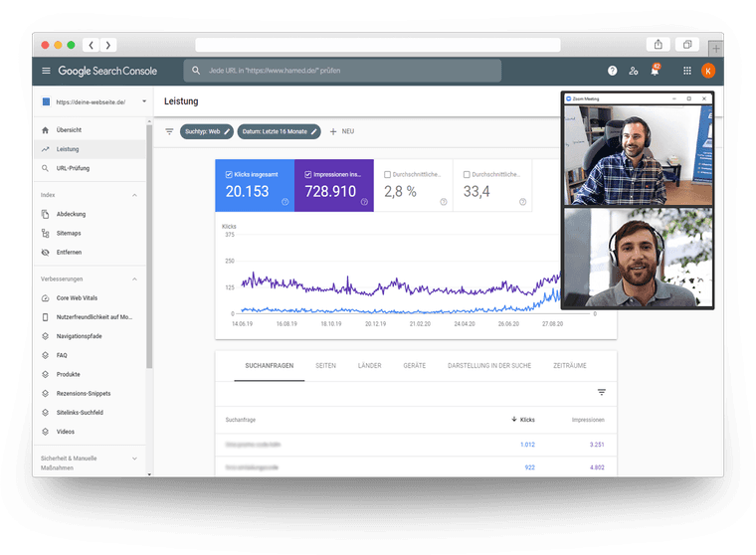The width and height of the screenshot is (756, 555).
Task: Open Abdeckung report
Action: [x=90, y=214]
